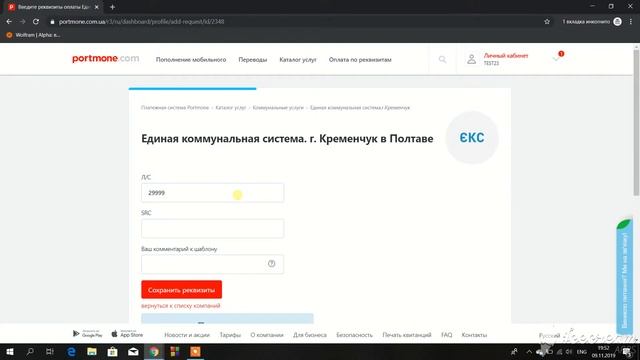Open Личный кабинет account link
The image size is (640, 360).
[x=506, y=56]
